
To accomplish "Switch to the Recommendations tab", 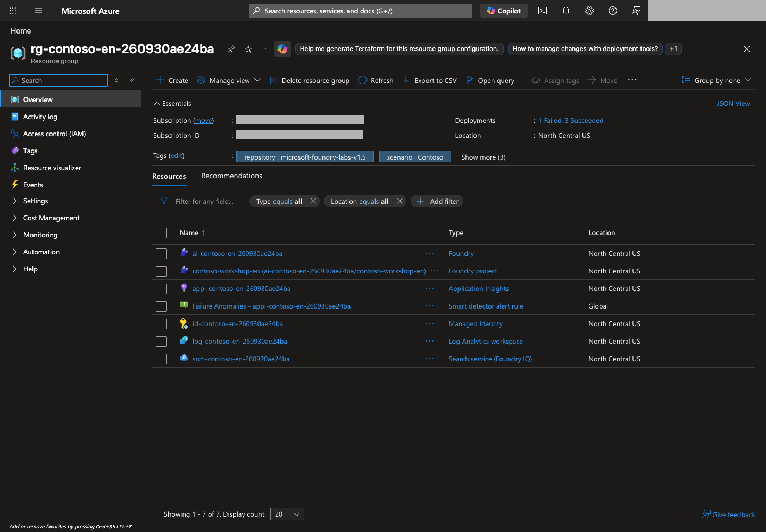I will [x=231, y=176].
